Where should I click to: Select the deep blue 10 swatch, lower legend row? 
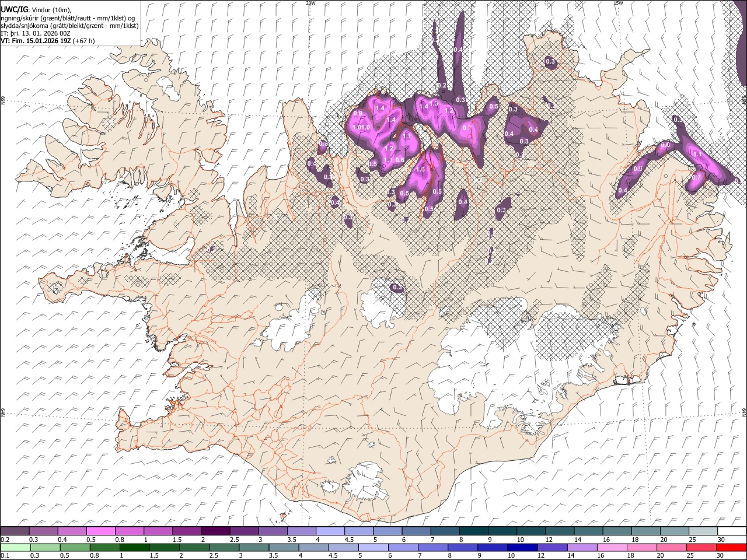click(522, 547)
